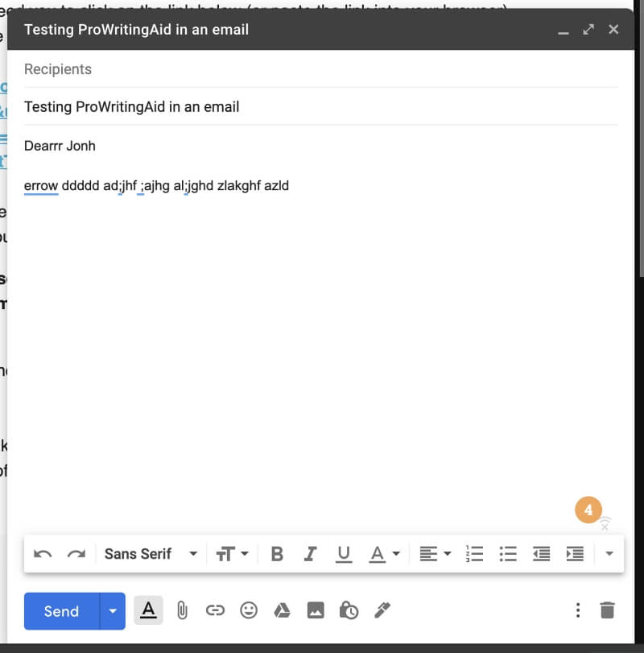Image resolution: width=644 pixels, height=653 pixels.
Task: Open more options three-dot menu
Action: coord(578,610)
